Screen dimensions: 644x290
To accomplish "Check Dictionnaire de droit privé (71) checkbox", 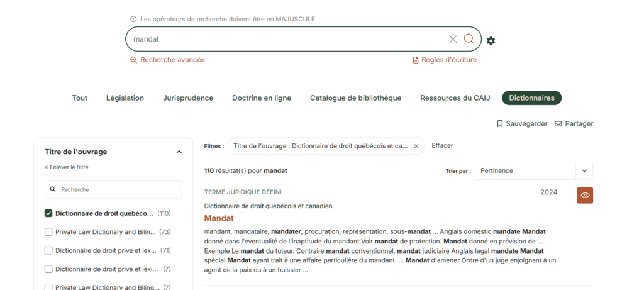I will pyautogui.click(x=48, y=250).
